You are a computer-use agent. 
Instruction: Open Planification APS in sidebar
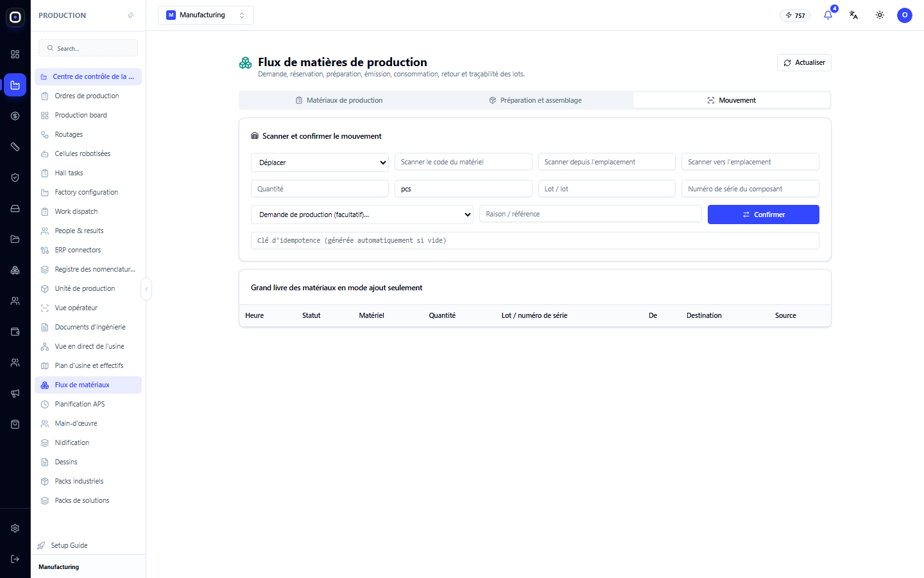point(88,404)
